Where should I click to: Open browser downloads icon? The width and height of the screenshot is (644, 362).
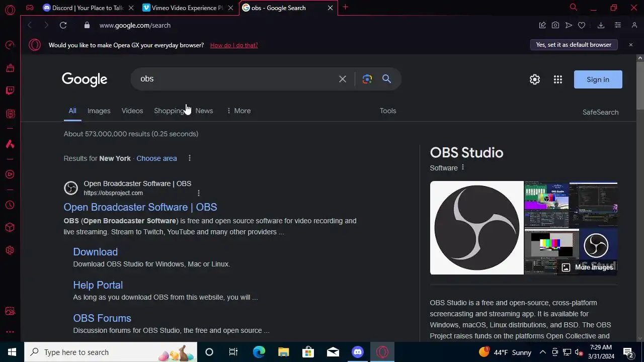point(601,25)
